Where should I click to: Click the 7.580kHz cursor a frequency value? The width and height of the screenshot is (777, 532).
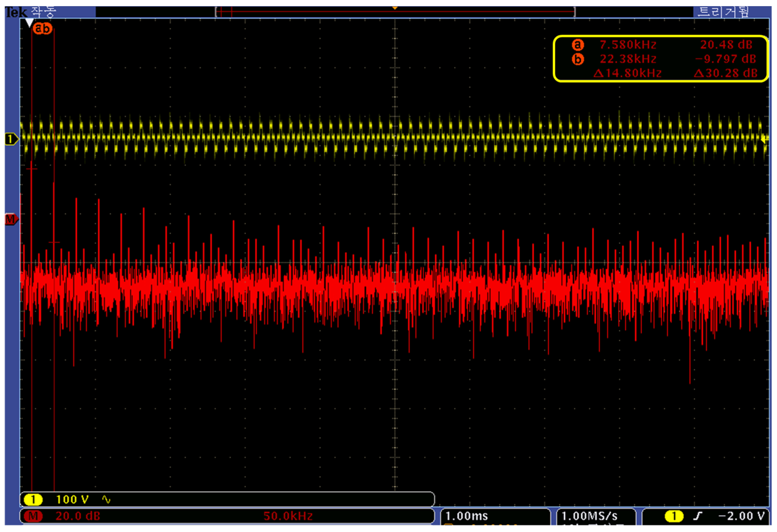pos(628,45)
